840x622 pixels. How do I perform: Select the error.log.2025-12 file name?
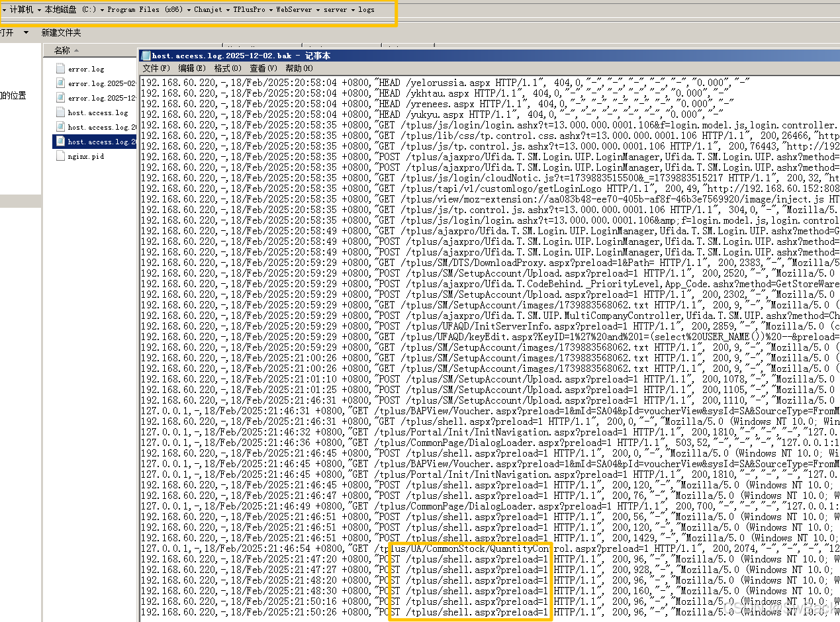coord(102,98)
